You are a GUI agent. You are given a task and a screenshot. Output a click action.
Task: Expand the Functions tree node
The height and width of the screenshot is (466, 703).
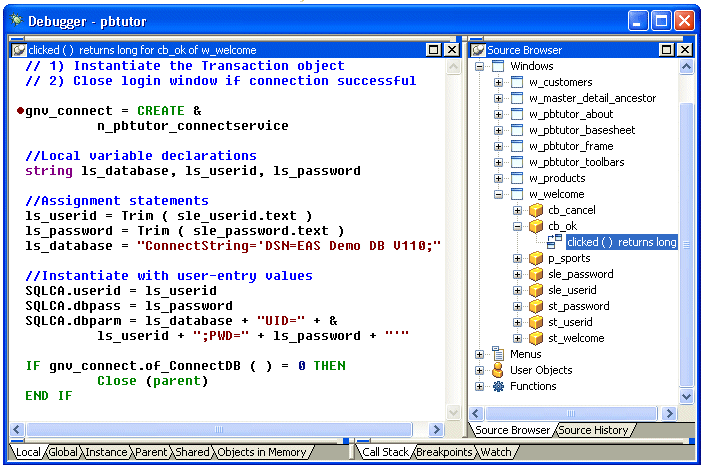(x=480, y=386)
